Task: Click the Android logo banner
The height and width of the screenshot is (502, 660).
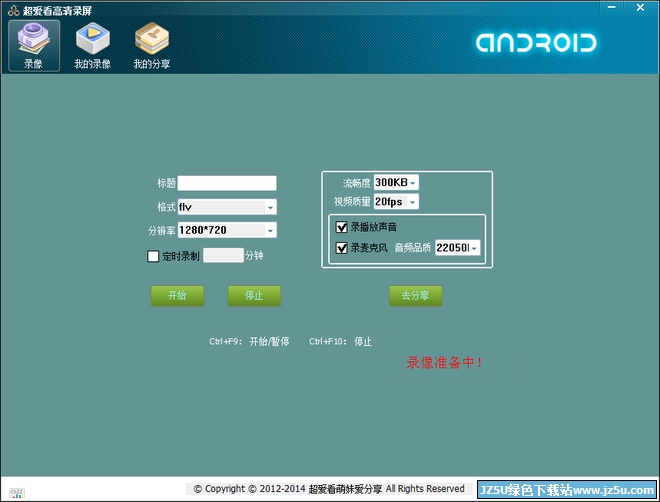Action: pyautogui.click(x=536, y=43)
